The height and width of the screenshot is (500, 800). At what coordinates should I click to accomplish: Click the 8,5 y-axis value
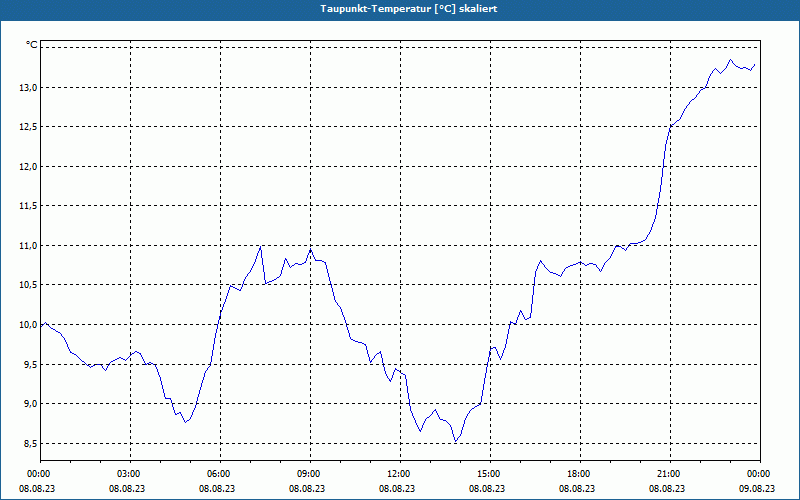point(31,443)
